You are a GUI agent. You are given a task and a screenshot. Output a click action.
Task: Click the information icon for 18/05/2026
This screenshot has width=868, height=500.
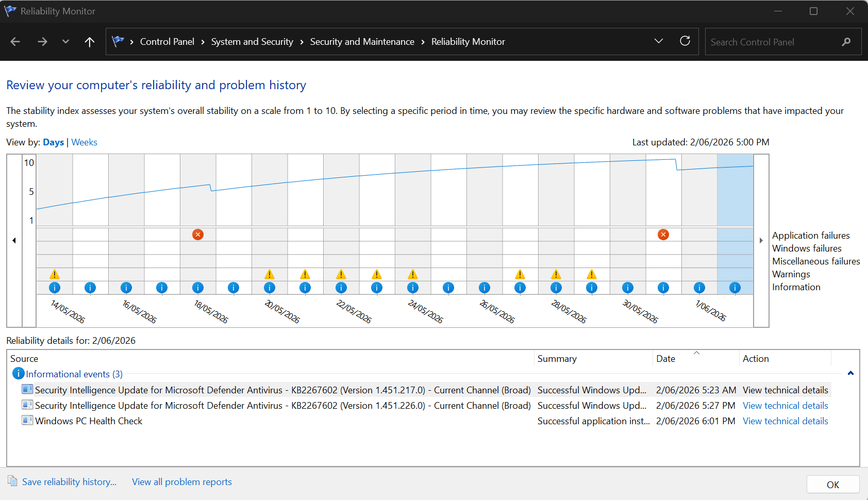pyautogui.click(x=198, y=288)
